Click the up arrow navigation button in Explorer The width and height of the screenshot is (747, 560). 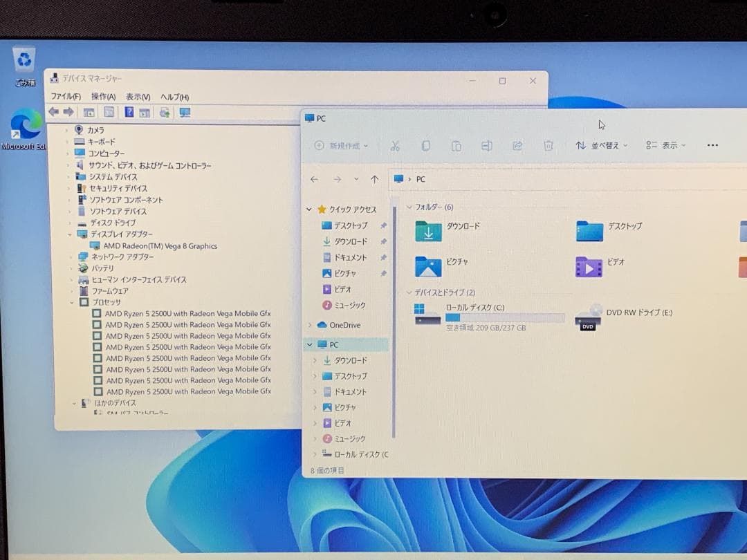pyautogui.click(x=375, y=179)
